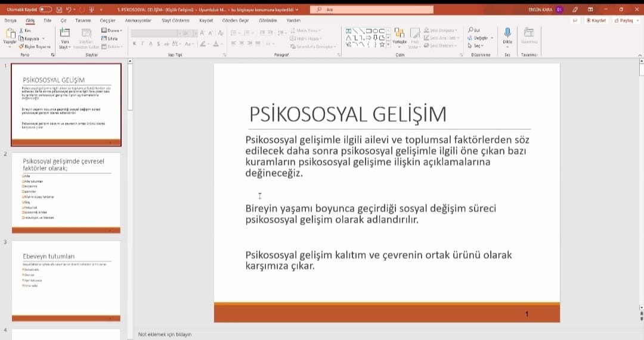Click the comments speech bubble icon
The image size is (644, 340).
pos(575,20)
